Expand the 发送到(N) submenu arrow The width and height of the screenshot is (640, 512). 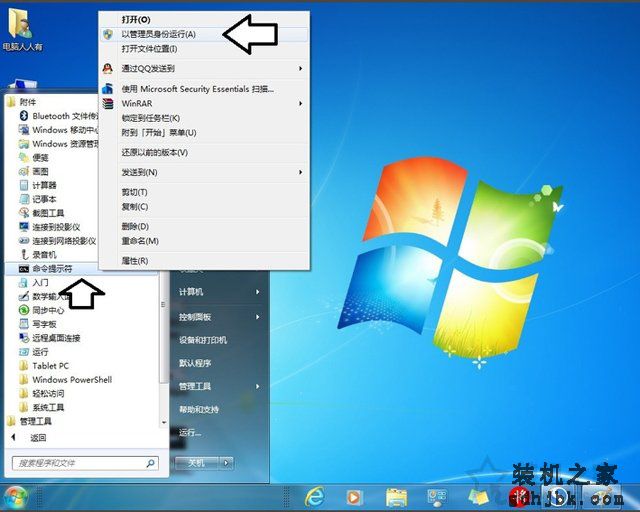tap(300, 172)
